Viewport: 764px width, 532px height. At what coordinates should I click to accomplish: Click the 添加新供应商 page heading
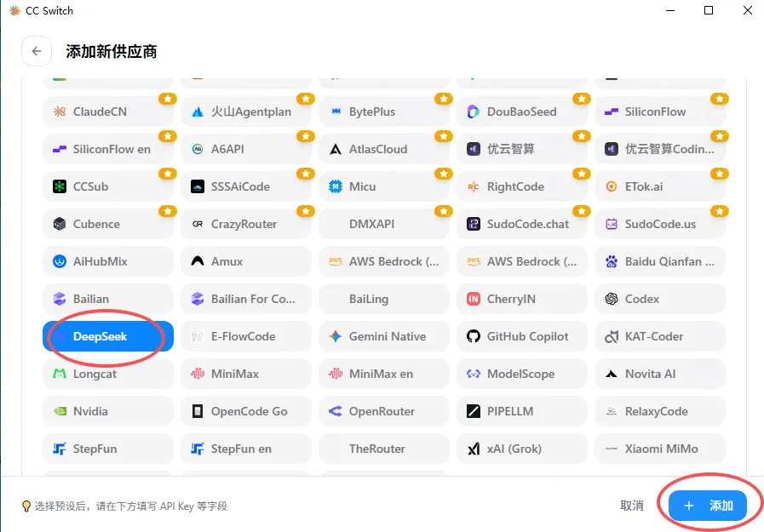click(x=112, y=52)
